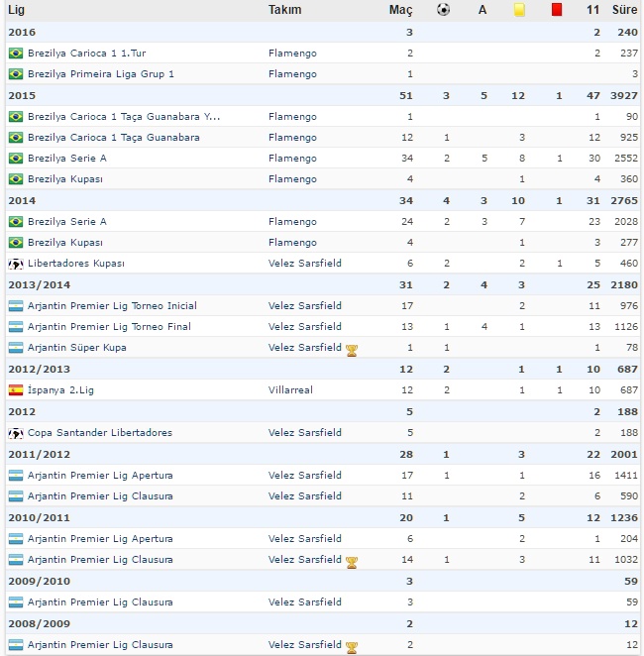Select the 2013/2014 season summary row
This screenshot has width=644, height=656.
point(322,285)
